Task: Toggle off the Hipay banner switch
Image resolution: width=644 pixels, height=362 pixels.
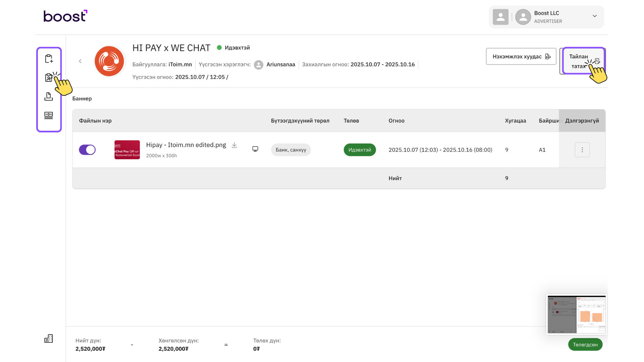Action: tap(87, 150)
